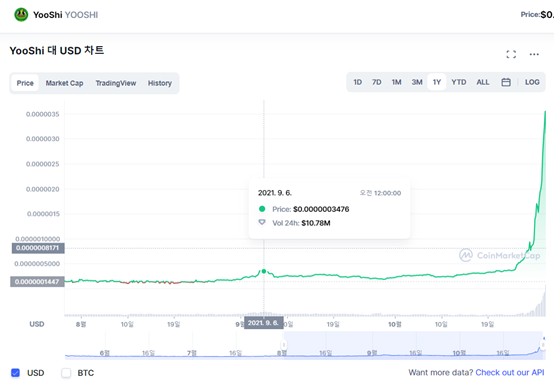This screenshot has width=554, height=383.
Task: Toggle LOG scale on chart
Action: click(x=532, y=82)
